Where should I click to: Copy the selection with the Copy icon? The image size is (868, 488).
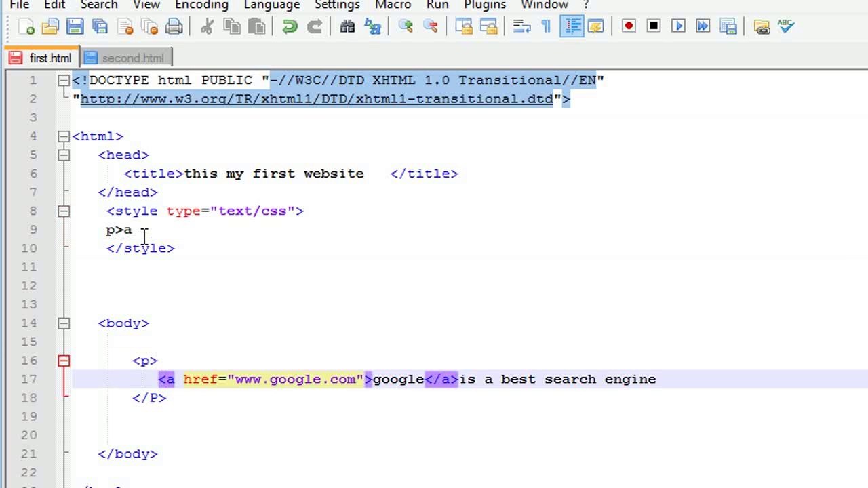click(232, 26)
